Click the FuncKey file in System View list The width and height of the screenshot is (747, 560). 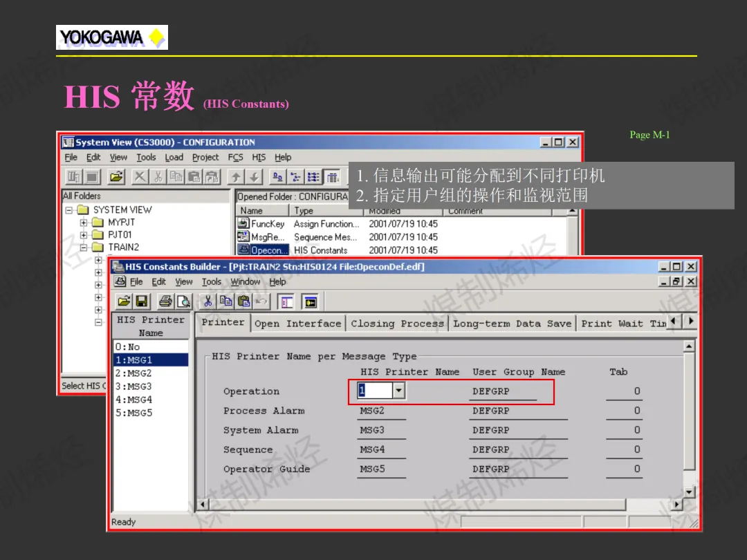point(262,224)
